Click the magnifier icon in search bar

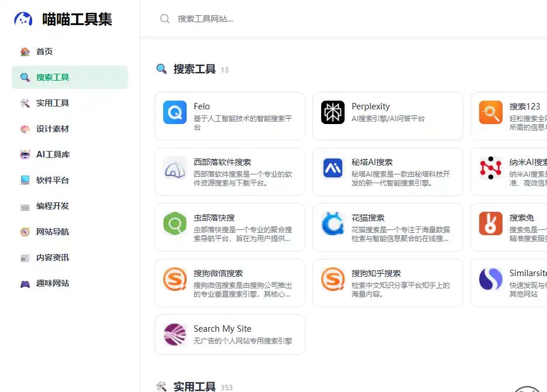[165, 19]
